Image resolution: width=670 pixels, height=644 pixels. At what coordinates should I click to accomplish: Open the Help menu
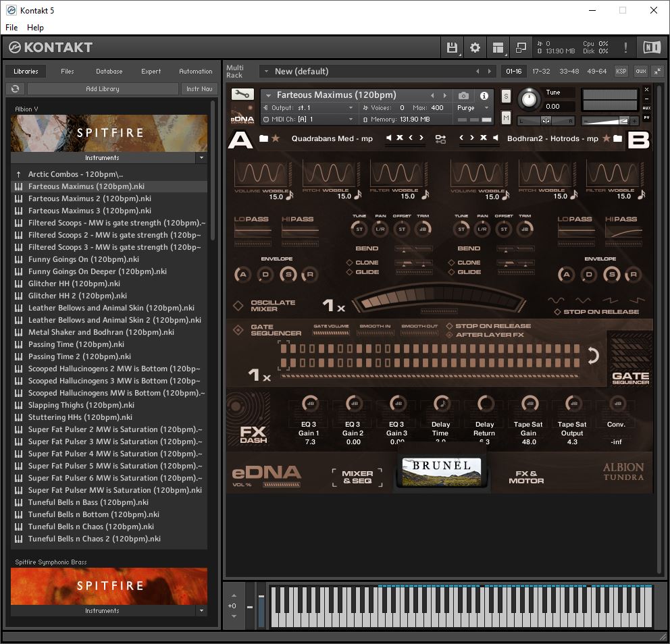[35, 27]
